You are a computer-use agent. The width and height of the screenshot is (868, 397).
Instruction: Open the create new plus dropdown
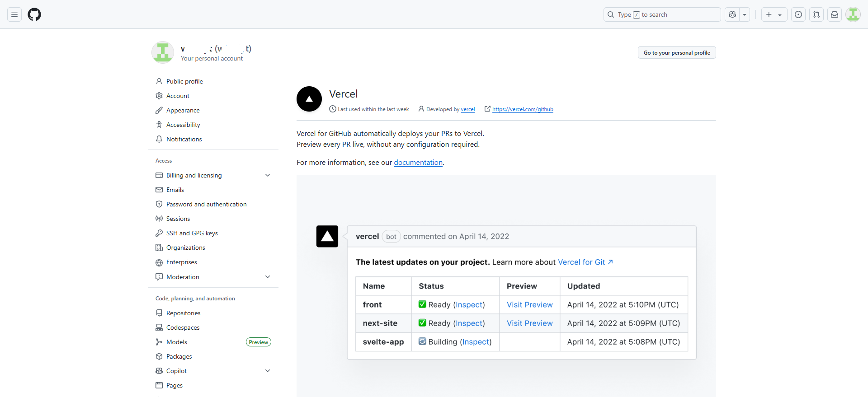774,14
